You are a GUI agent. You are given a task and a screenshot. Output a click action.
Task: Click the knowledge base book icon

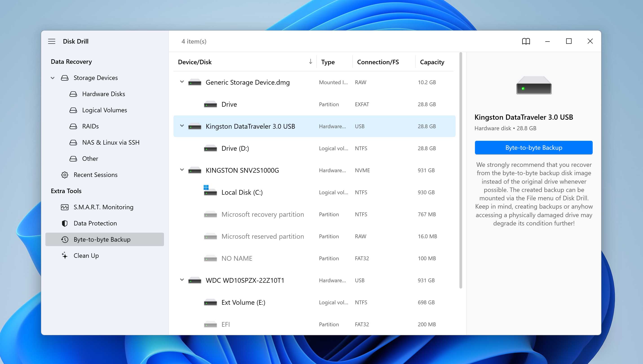(526, 41)
